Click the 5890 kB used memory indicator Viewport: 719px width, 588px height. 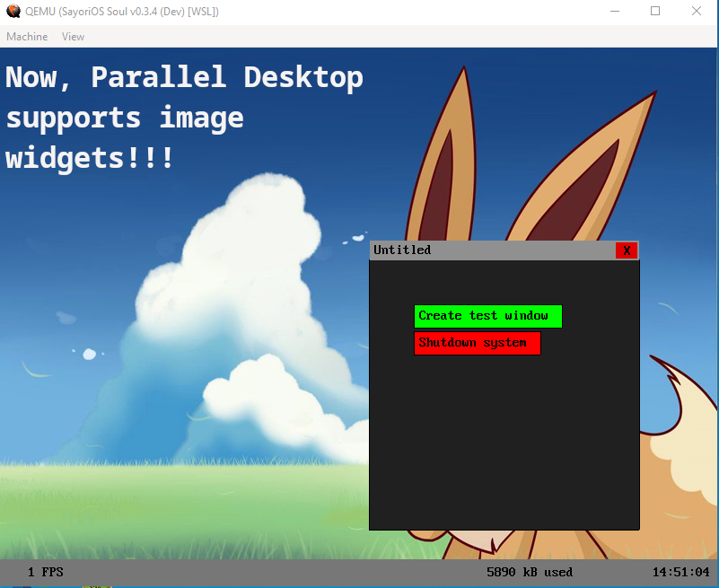530,572
